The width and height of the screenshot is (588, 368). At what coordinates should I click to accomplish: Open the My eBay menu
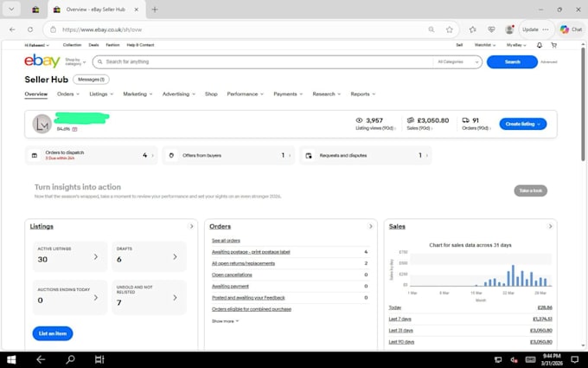[516, 45]
